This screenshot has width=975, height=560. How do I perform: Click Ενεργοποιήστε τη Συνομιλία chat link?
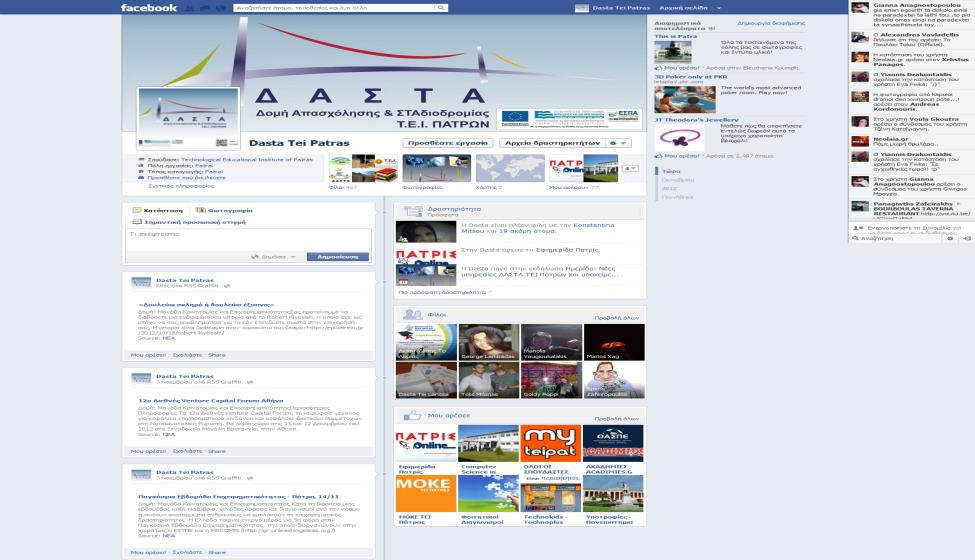point(909,228)
